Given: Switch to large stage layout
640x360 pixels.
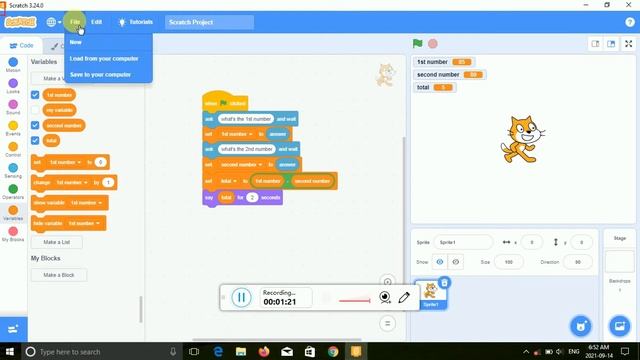Looking at the screenshot, I should pos(611,44).
